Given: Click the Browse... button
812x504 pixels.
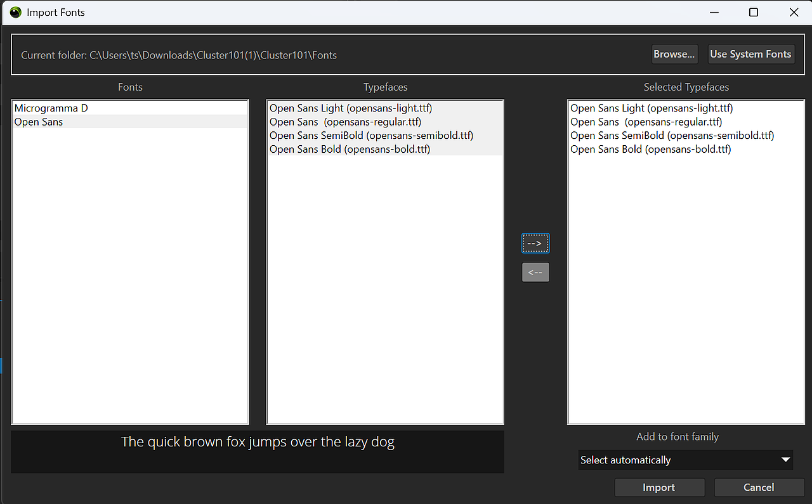Looking at the screenshot, I should pyautogui.click(x=674, y=54).
